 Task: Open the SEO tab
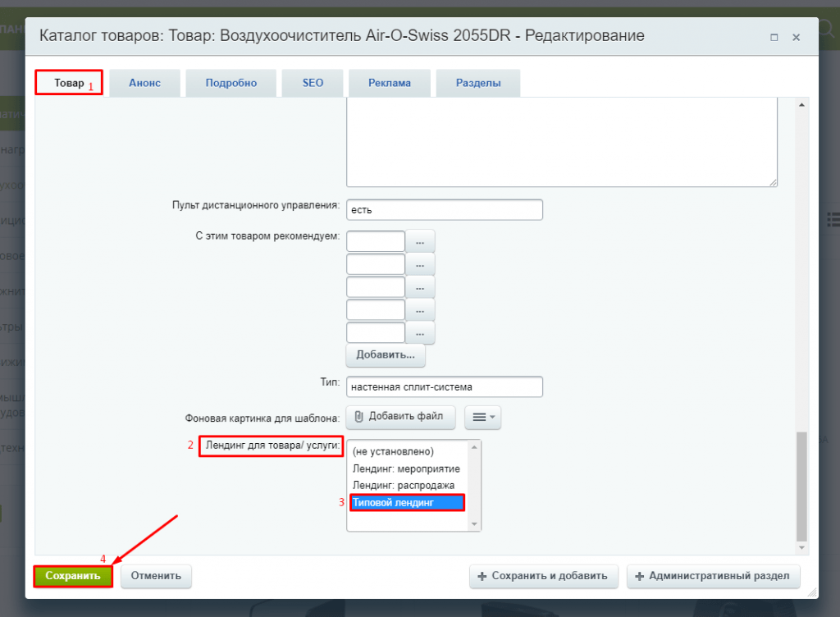(313, 83)
